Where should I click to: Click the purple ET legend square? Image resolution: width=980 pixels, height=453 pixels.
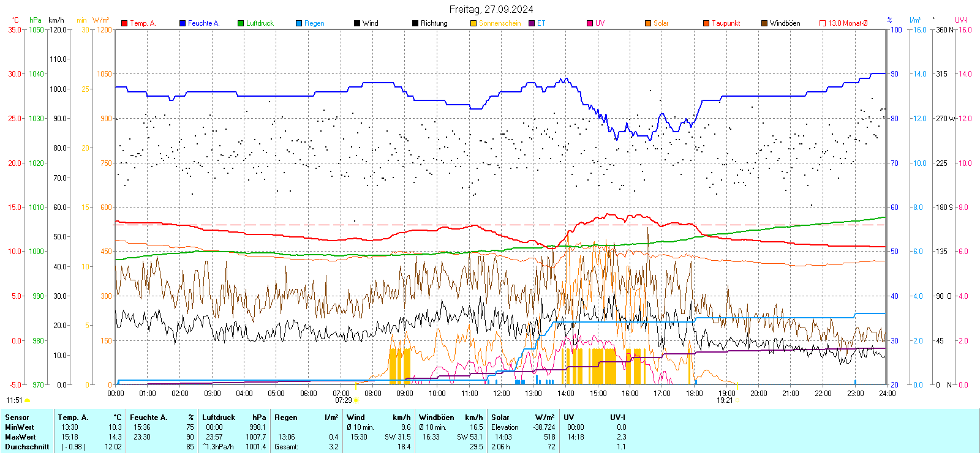pyautogui.click(x=532, y=23)
